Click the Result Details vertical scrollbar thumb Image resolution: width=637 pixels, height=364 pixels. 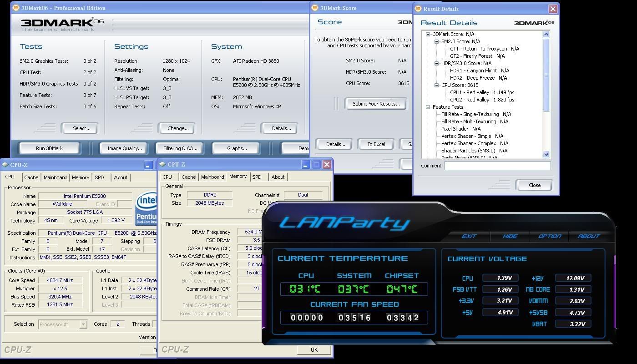(x=546, y=75)
